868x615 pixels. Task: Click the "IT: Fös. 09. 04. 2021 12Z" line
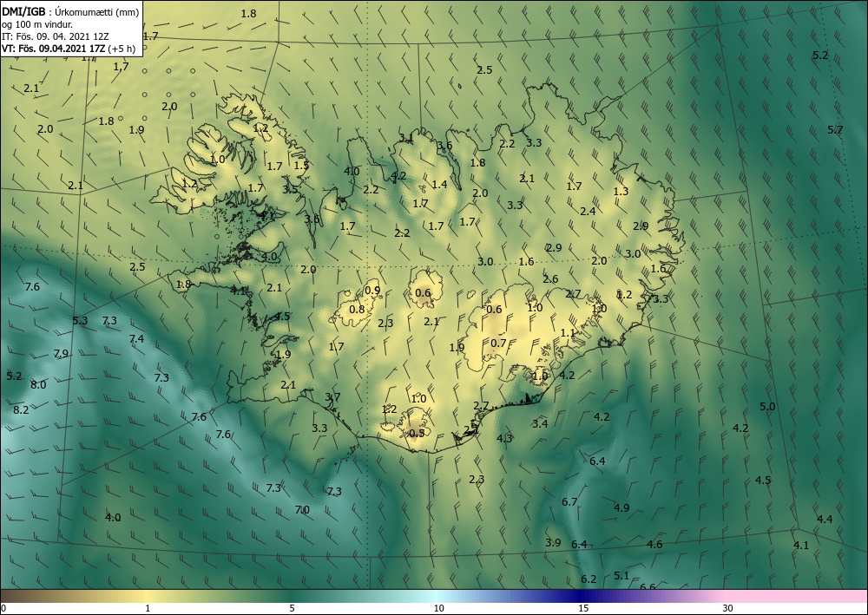56,36
